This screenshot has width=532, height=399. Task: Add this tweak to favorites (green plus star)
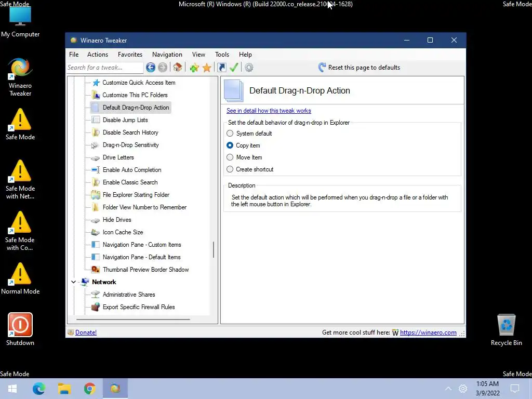pyautogui.click(x=194, y=68)
